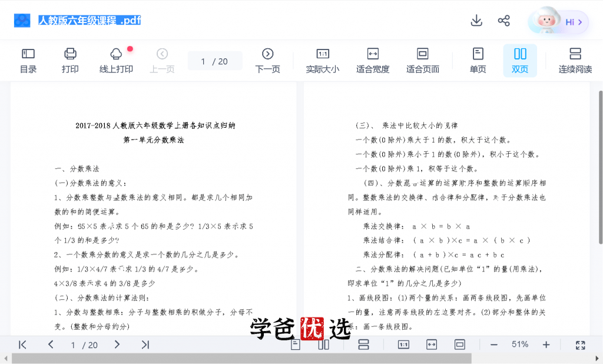This screenshot has height=364, width=603.
Task: Select single page icon in bottom bar
Action: tap(296, 345)
